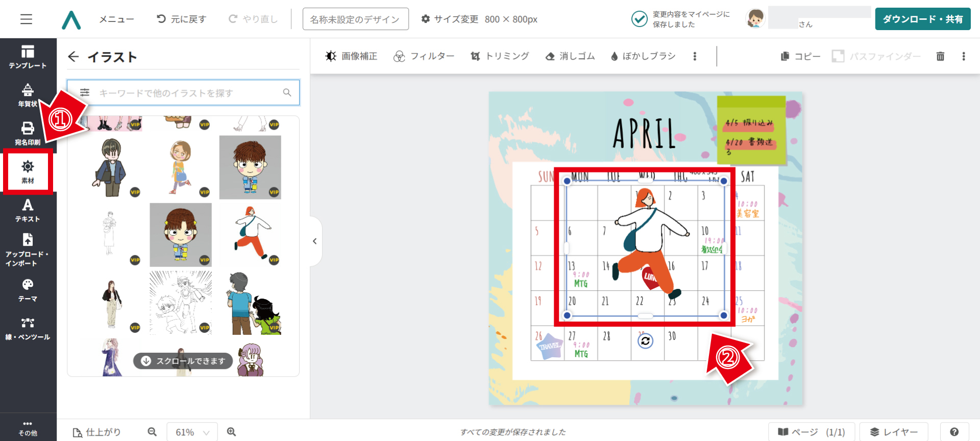Collapse the illustration side panel

coord(315,241)
